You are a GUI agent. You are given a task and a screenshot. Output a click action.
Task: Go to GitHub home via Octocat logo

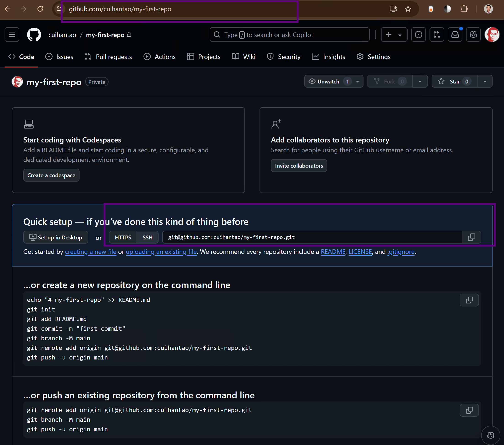34,35
